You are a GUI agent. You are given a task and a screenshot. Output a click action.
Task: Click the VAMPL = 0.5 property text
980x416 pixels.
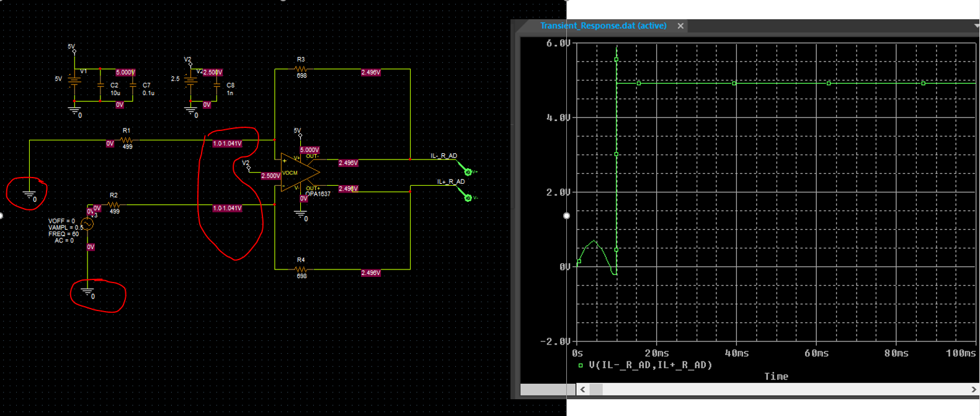point(65,227)
